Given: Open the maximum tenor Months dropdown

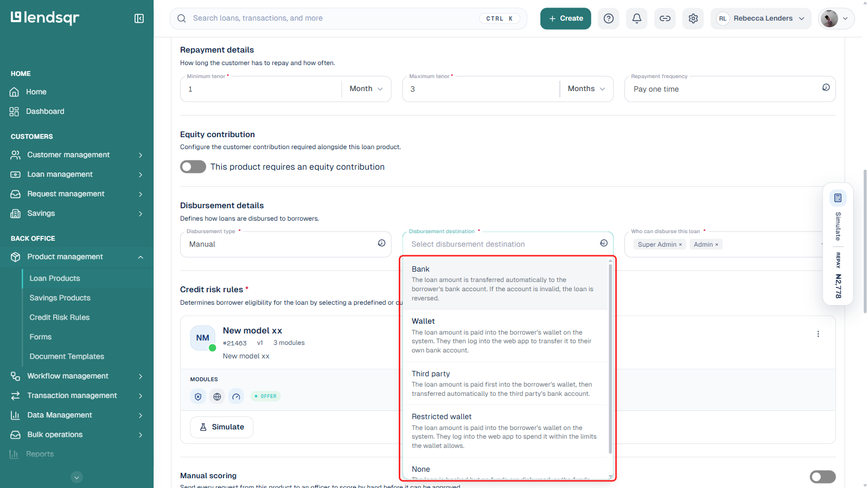Looking at the screenshot, I should click(x=586, y=89).
